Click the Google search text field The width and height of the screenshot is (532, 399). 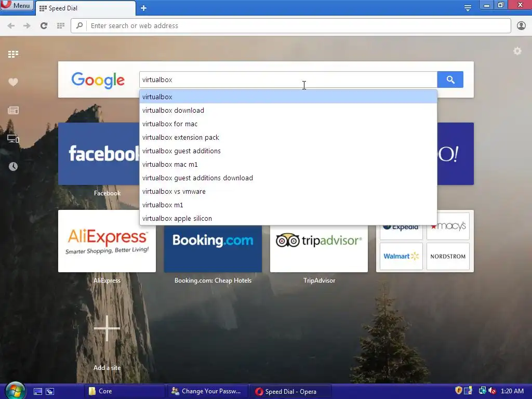288,79
